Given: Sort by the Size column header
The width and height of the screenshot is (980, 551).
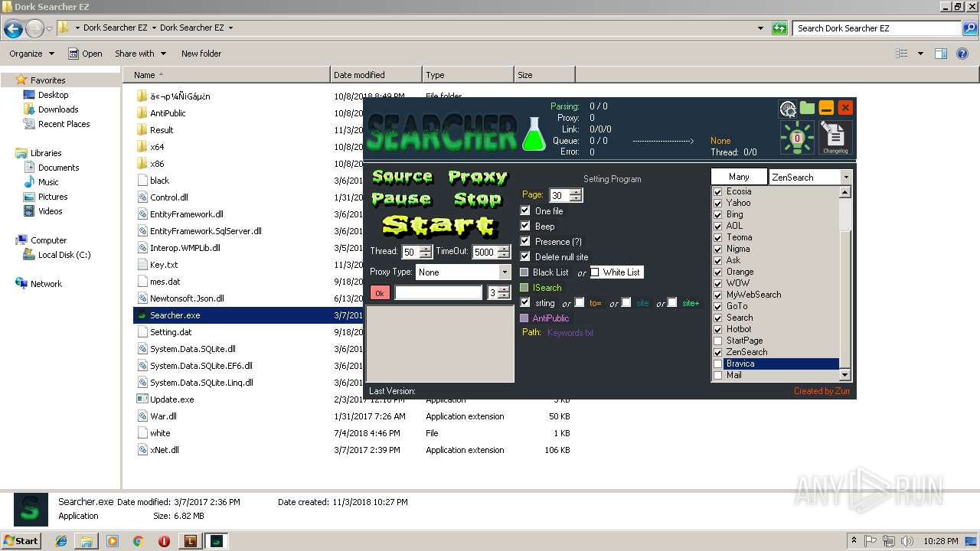Looking at the screenshot, I should coord(544,75).
